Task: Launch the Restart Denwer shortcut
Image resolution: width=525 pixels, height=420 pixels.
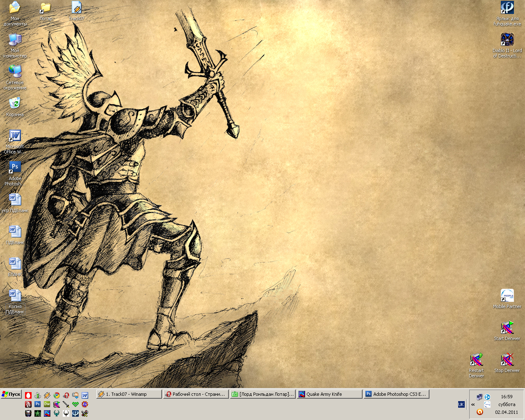Action: tap(476, 360)
